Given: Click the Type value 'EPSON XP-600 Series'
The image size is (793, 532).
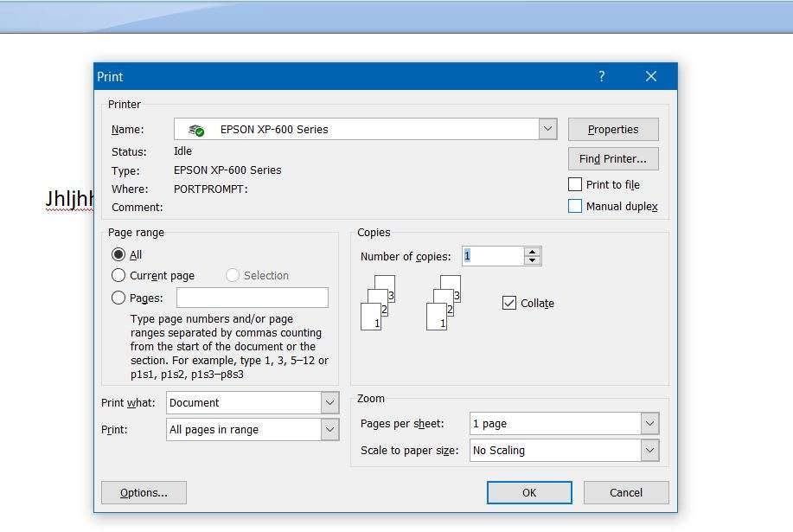Looking at the screenshot, I should point(227,170).
